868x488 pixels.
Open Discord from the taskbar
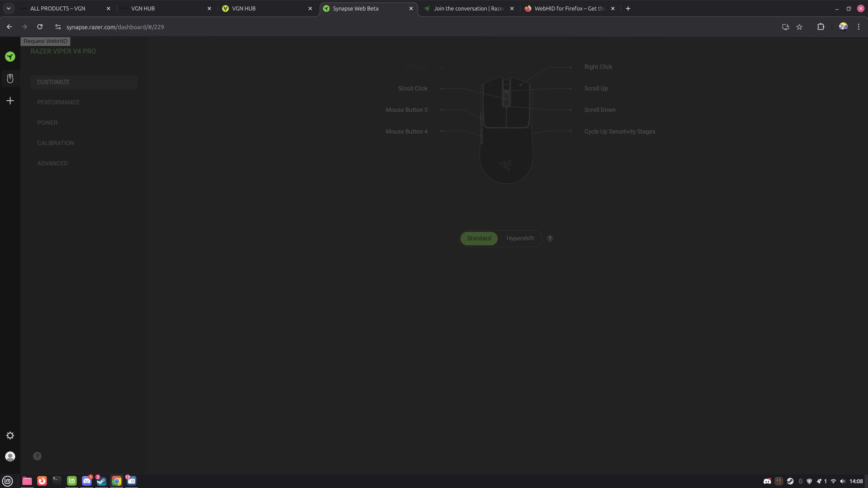[x=87, y=481]
